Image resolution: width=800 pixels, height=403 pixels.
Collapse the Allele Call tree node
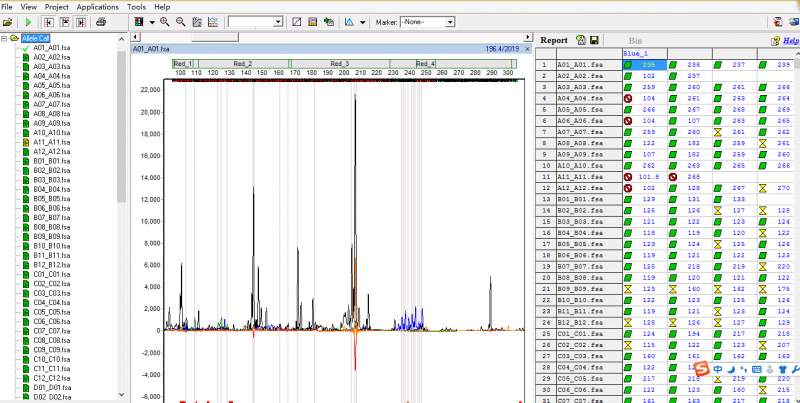click(3, 38)
